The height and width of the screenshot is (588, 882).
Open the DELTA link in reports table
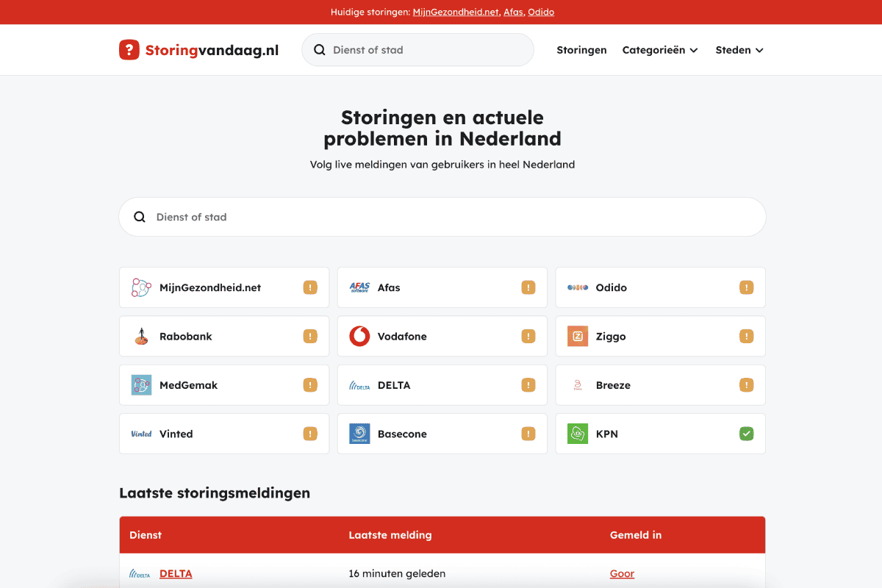176,574
